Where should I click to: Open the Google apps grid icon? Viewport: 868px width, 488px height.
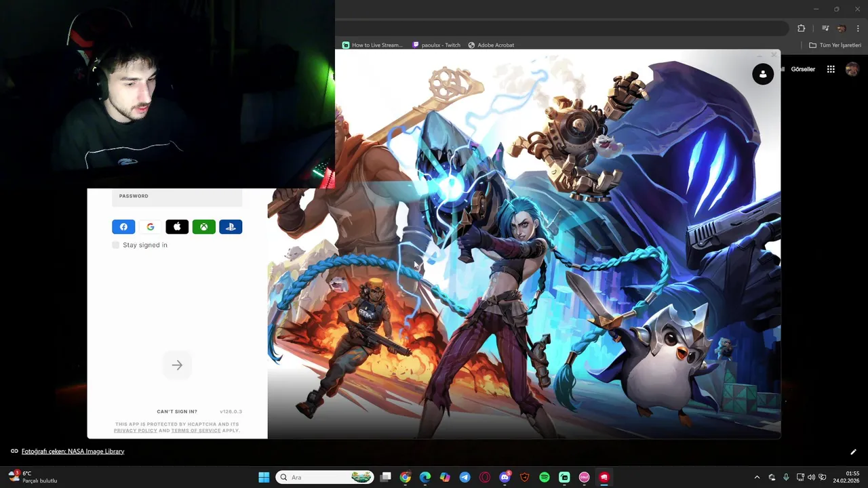[x=831, y=69]
